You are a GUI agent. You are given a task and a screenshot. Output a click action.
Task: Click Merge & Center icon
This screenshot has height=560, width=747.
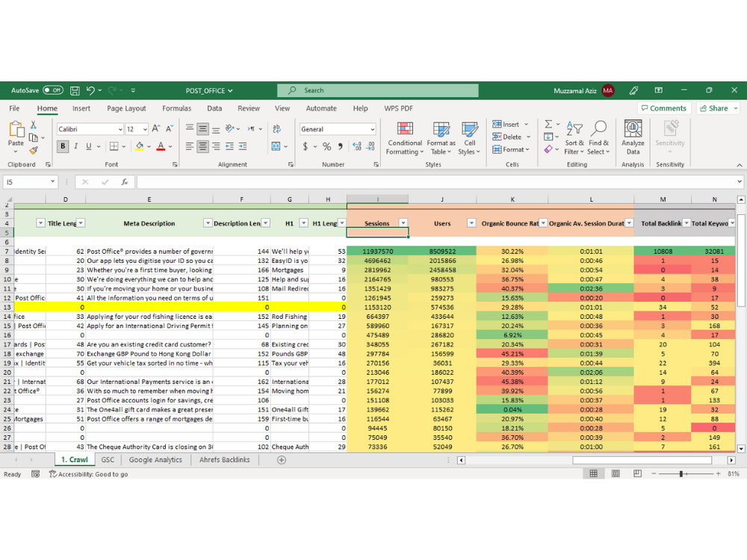coord(276,146)
